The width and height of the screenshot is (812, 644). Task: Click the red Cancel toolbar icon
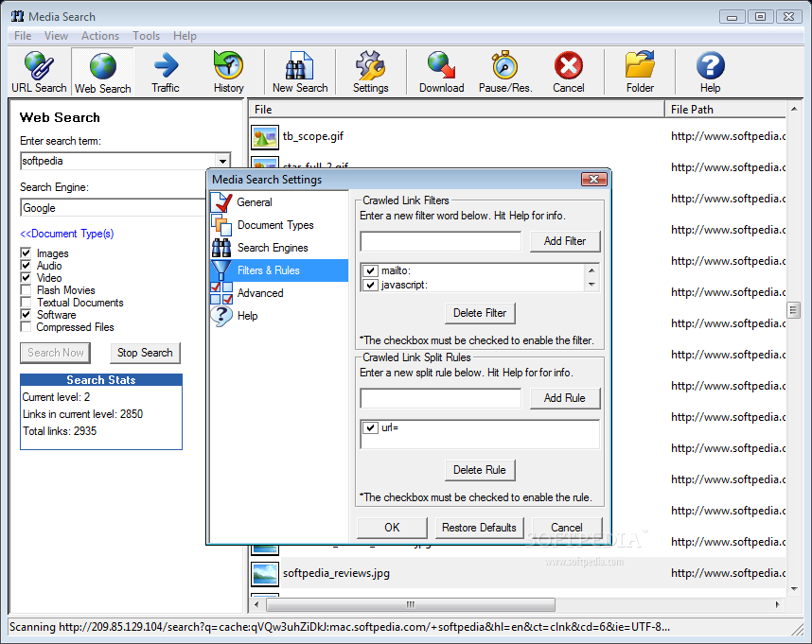tap(568, 65)
